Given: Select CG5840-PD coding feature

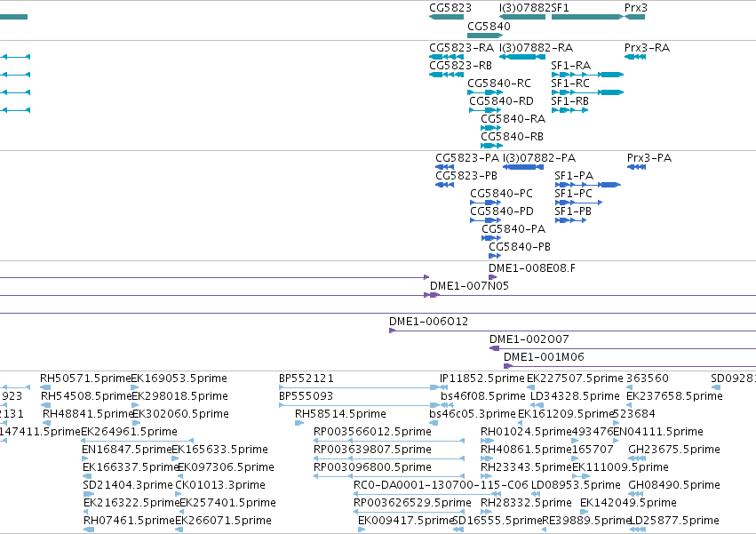Looking at the screenshot, I should (x=501, y=211).
